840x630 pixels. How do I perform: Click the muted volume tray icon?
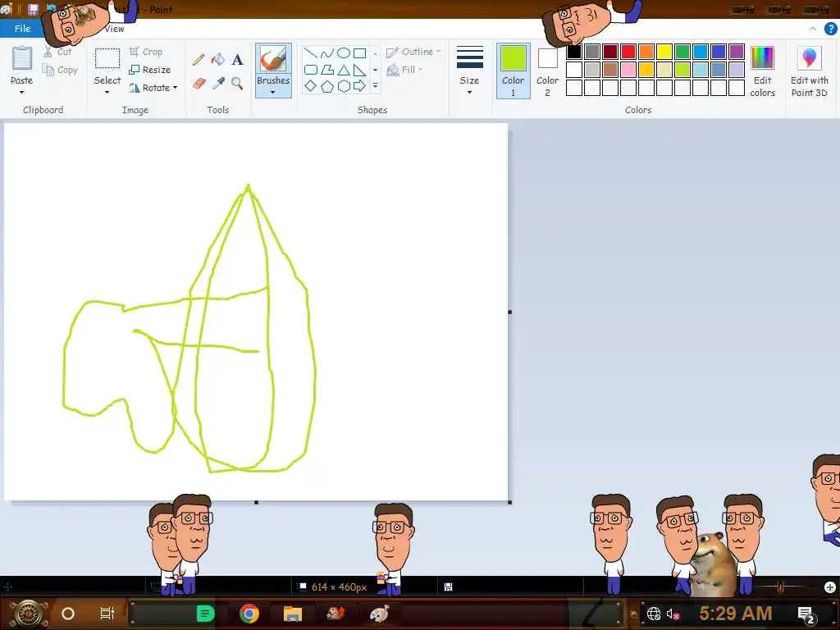tap(673, 614)
